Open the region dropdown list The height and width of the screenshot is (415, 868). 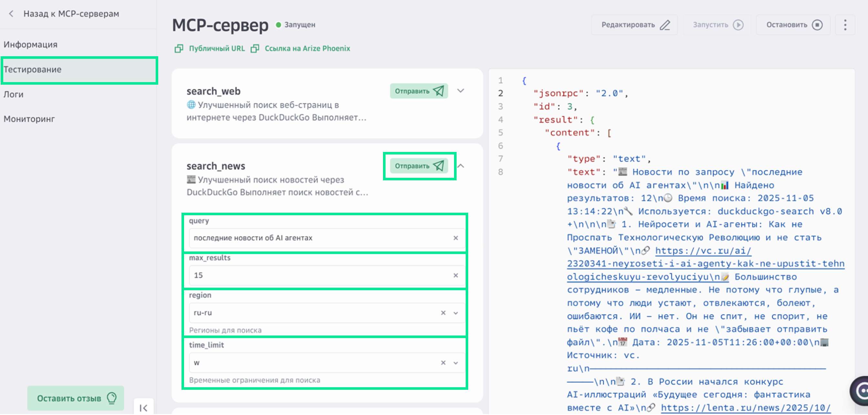tap(456, 313)
